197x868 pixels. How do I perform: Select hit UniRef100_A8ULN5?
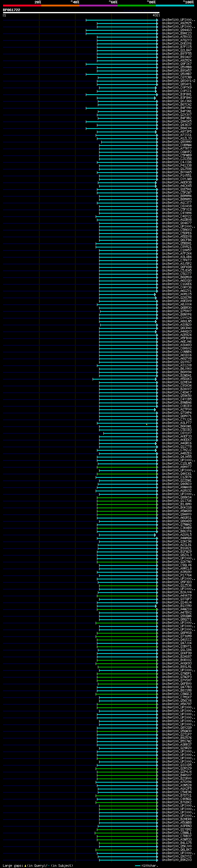click(176, 321)
